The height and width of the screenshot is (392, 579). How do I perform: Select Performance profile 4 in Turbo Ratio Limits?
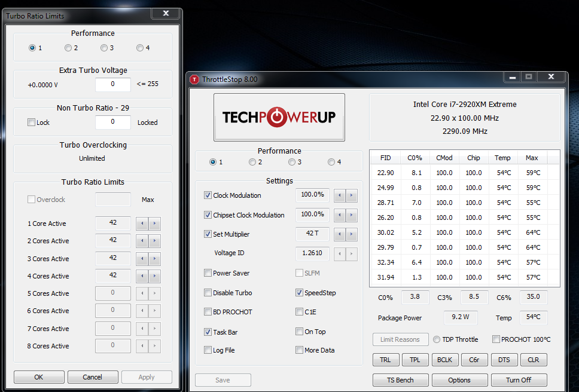[x=140, y=48]
